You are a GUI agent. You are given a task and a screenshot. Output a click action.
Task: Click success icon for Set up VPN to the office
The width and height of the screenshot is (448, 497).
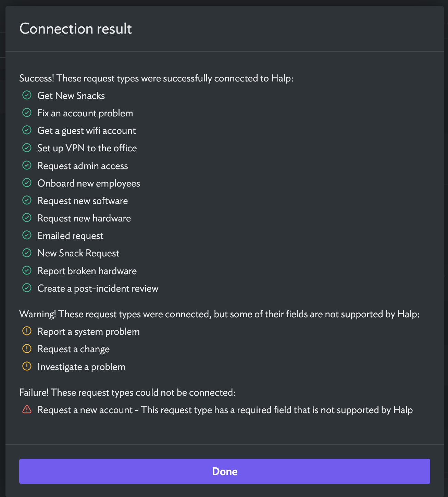pos(27,148)
